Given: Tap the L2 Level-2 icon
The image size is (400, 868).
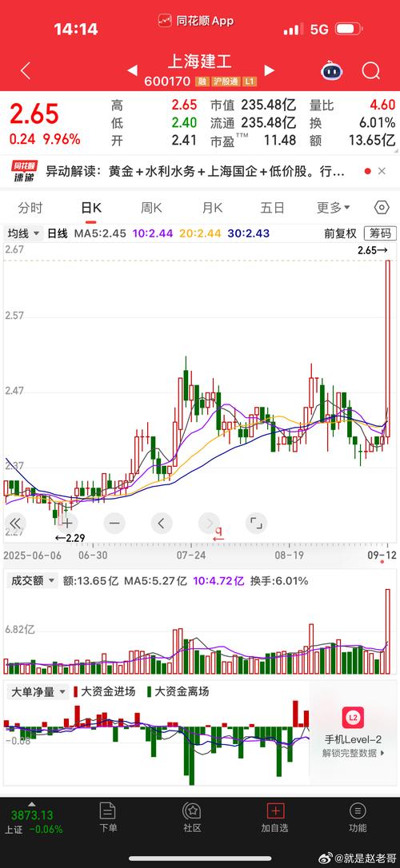Looking at the screenshot, I should [x=353, y=718].
